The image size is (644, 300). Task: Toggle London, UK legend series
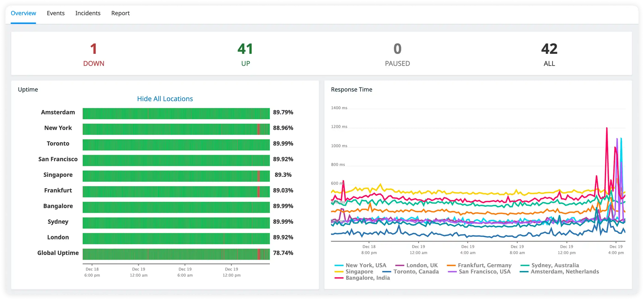click(422, 265)
